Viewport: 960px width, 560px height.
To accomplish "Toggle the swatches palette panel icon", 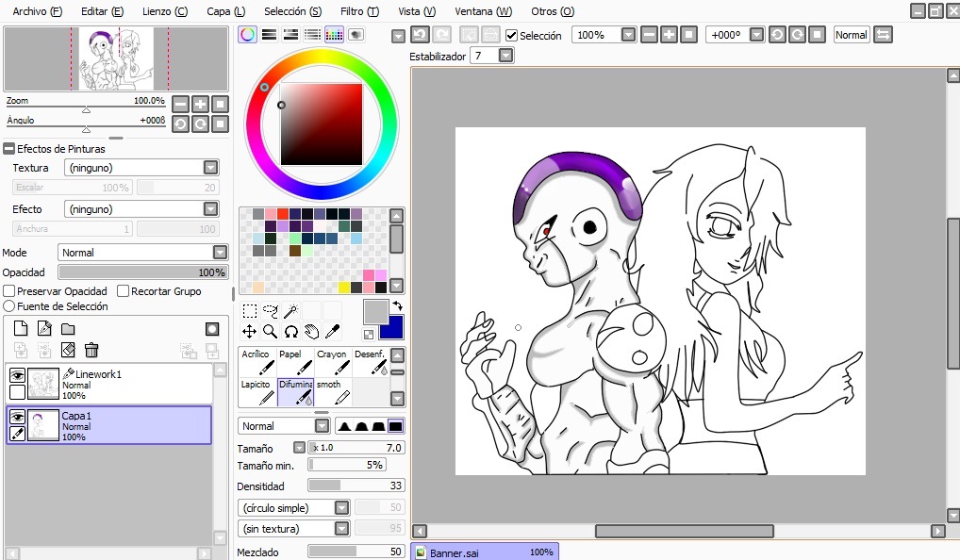I will tap(334, 34).
